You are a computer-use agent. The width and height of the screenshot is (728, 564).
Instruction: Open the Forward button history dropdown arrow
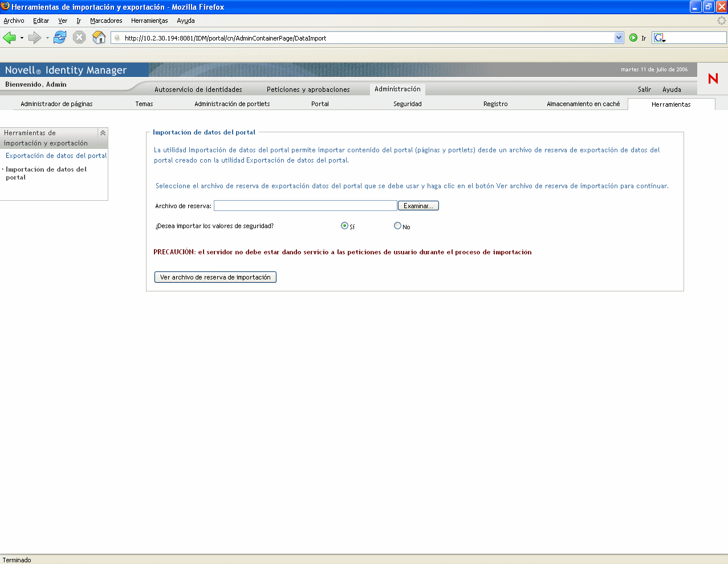click(47, 38)
